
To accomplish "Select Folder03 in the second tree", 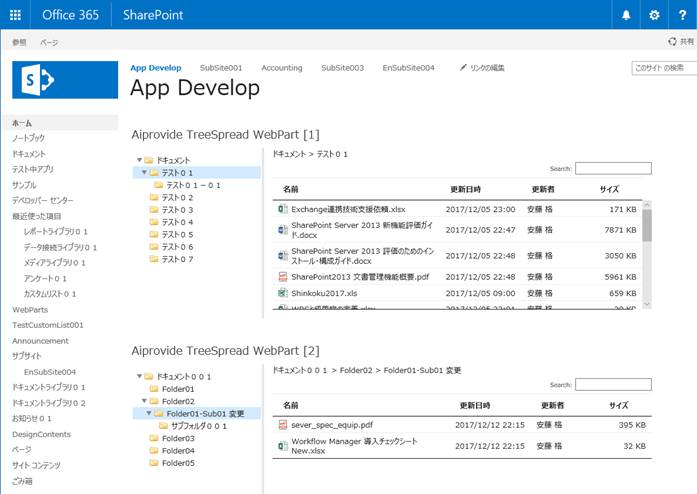I will 178,438.
